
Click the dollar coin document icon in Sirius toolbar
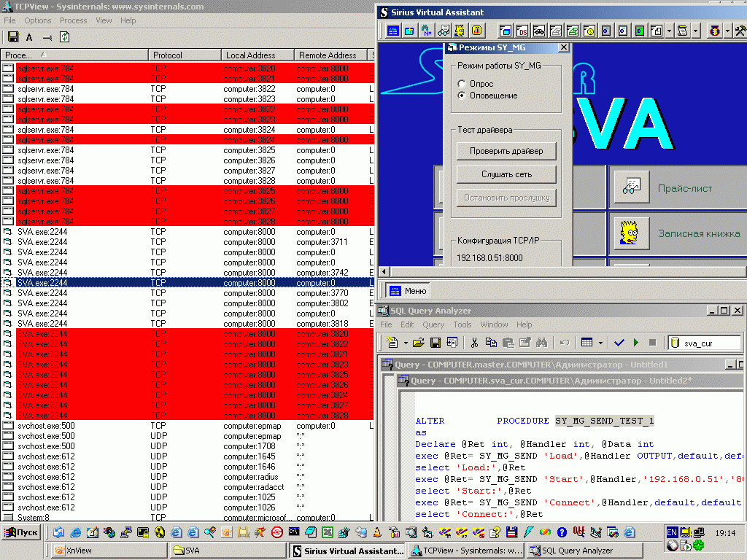589,31
